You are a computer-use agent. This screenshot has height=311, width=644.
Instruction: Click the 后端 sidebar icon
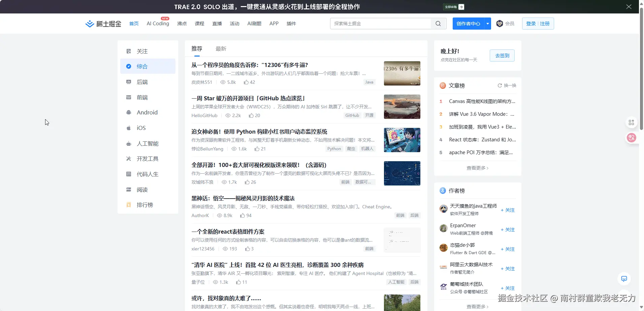(x=129, y=82)
